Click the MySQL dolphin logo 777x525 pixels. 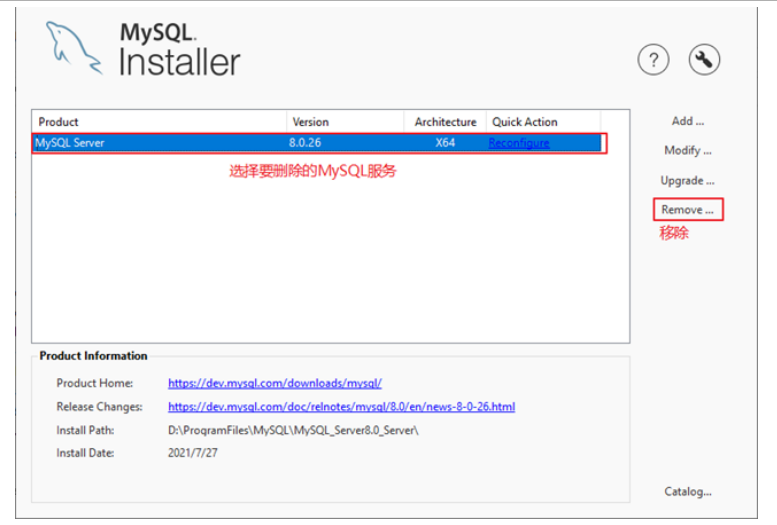74,48
